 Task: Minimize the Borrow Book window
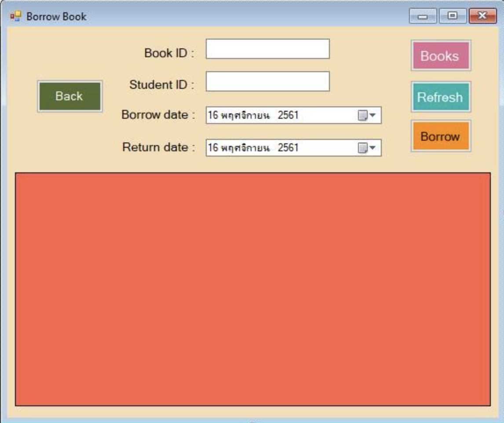pyautogui.click(x=423, y=16)
